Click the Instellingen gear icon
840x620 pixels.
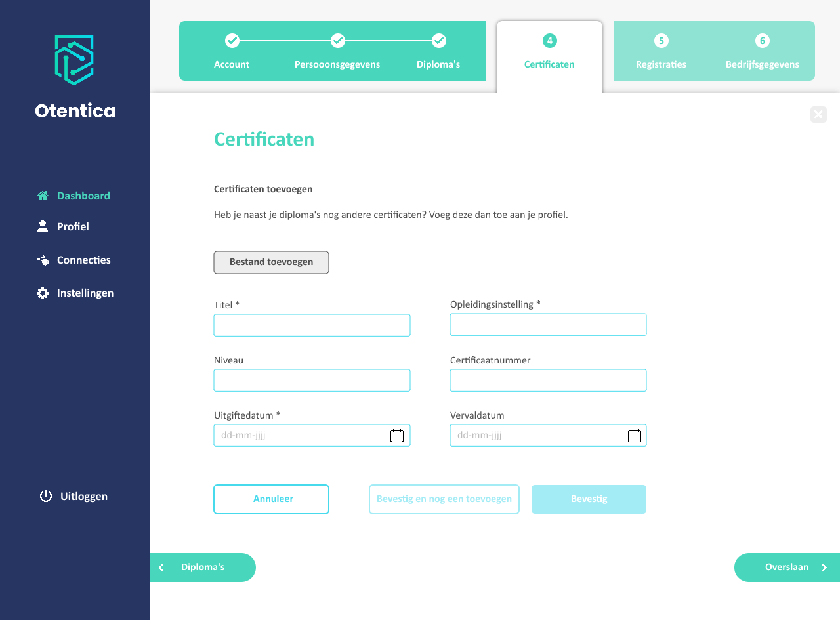click(43, 293)
